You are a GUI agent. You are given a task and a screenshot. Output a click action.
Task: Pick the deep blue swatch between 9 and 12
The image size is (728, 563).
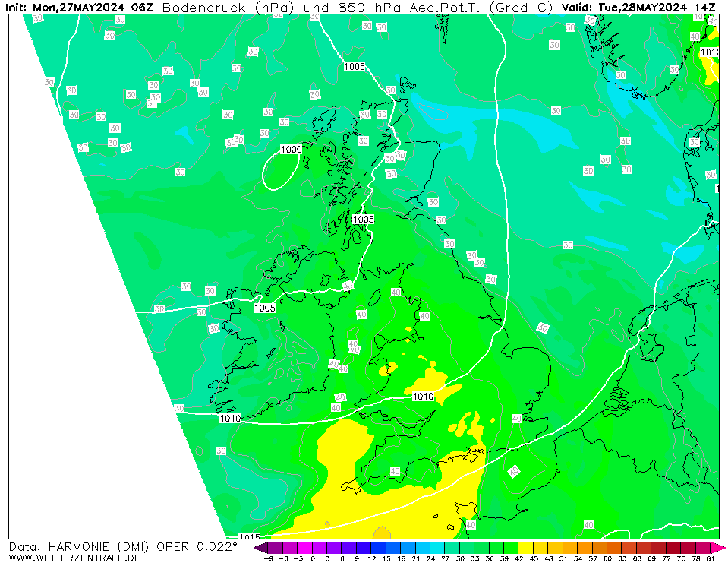pos(364,548)
